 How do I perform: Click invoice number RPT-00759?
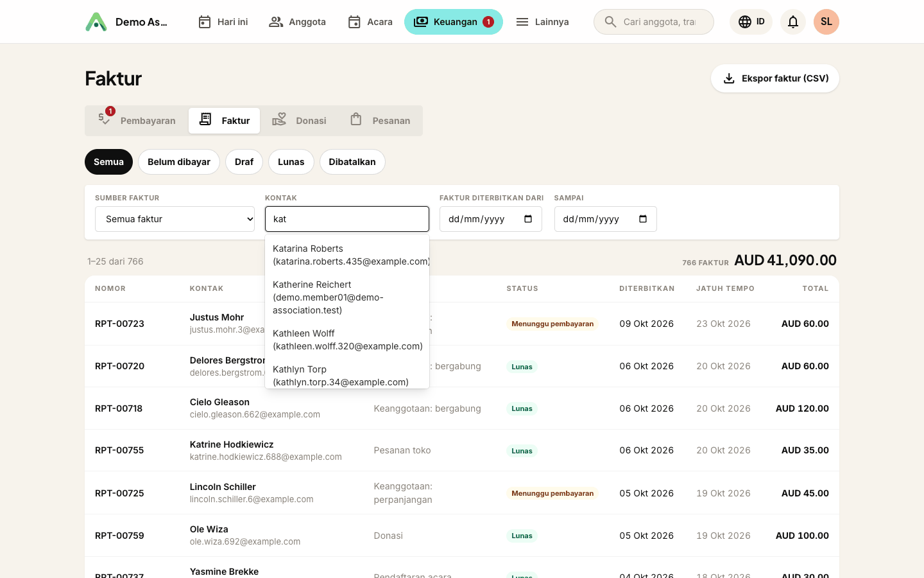[119, 536]
